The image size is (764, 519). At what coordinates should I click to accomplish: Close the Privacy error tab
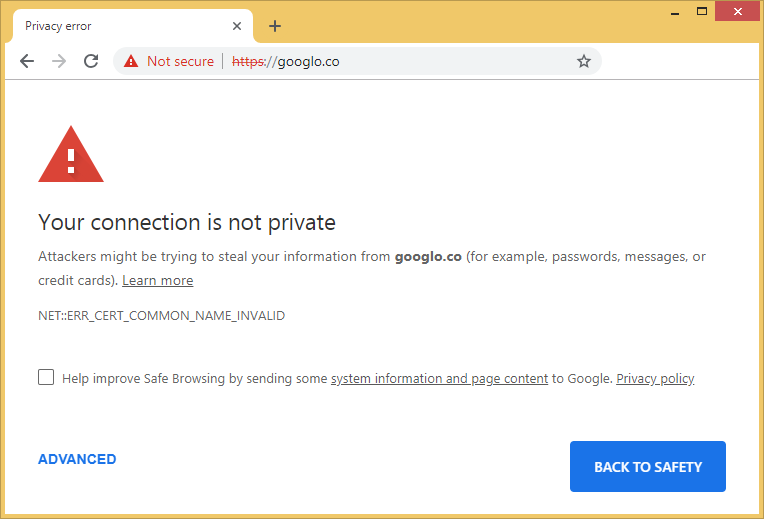(x=237, y=26)
